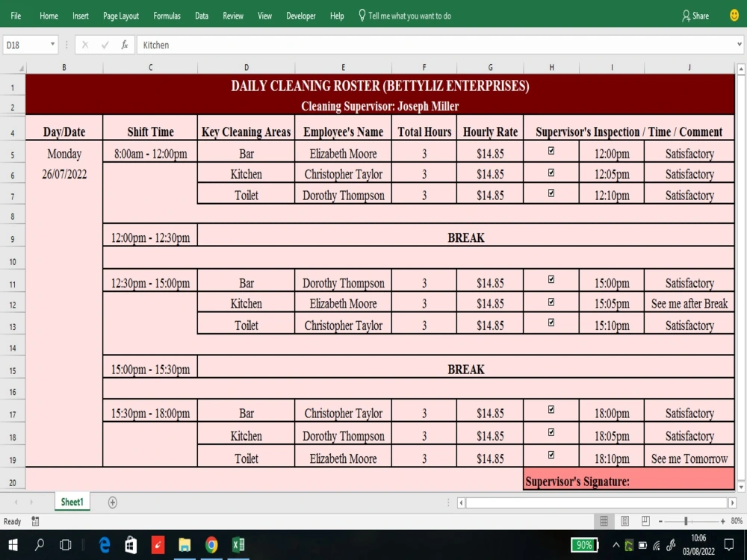747x560 pixels.
Task: Toggle inspection checkbox for 15:05pm row
Action: (551, 302)
